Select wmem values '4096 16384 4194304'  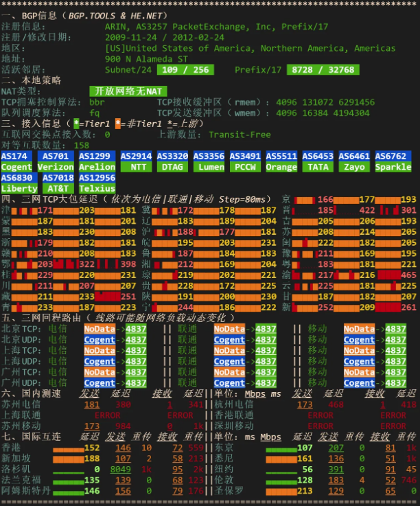pyautogui.click(x=323, y=113)
